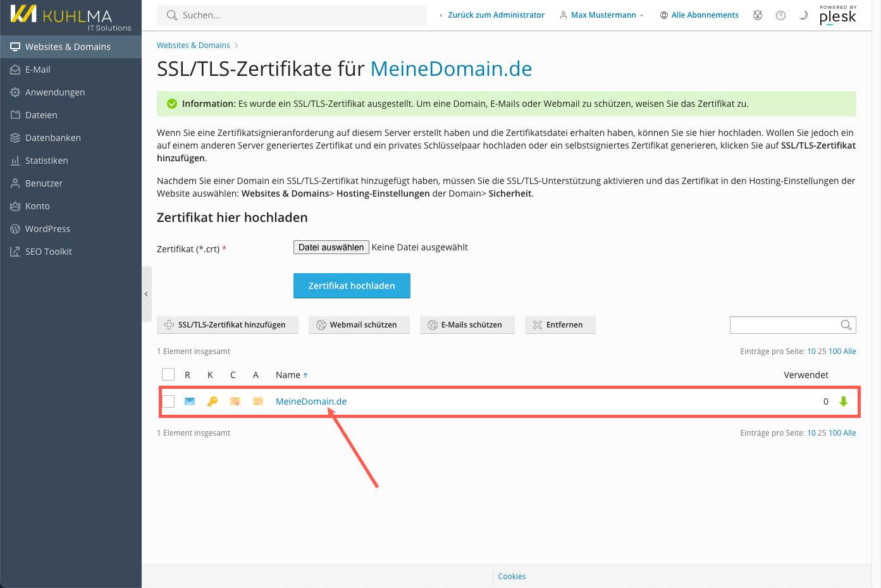Screen dimensions: 881x588
Task: Click the private key icon in certificate row
Action: tap(213, 401)
